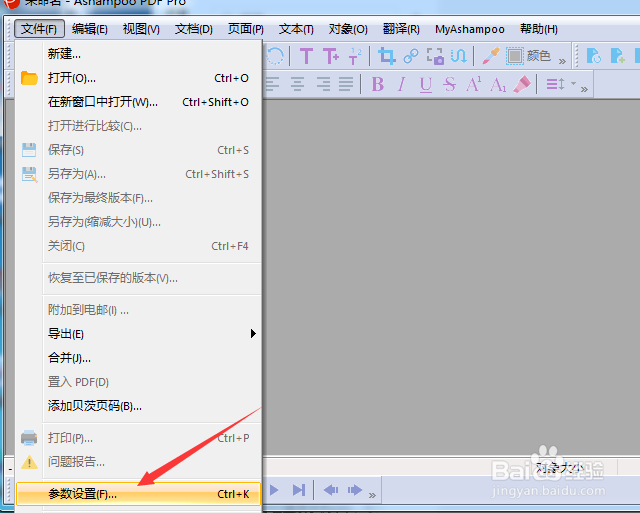
Task: Apply justified text alignment
Action: (346, 84)
